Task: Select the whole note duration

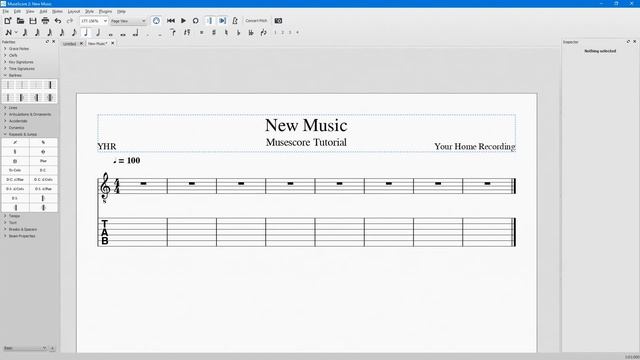Action: point(111,34)
